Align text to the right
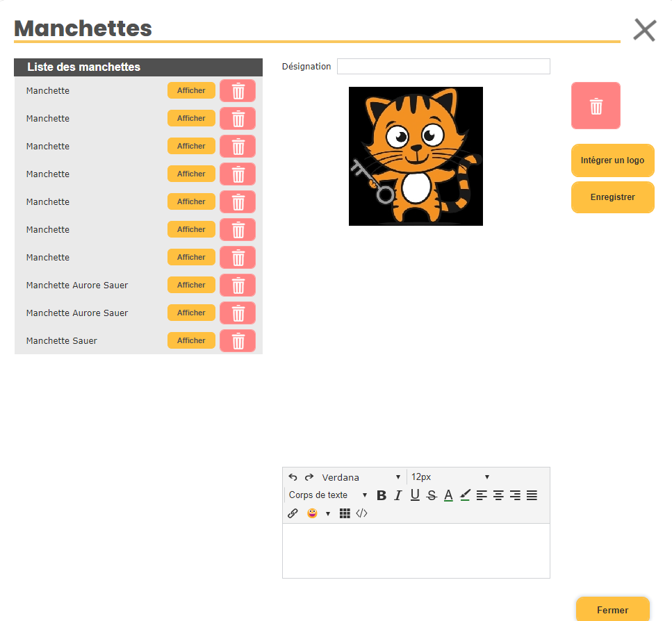 [515, 495]
